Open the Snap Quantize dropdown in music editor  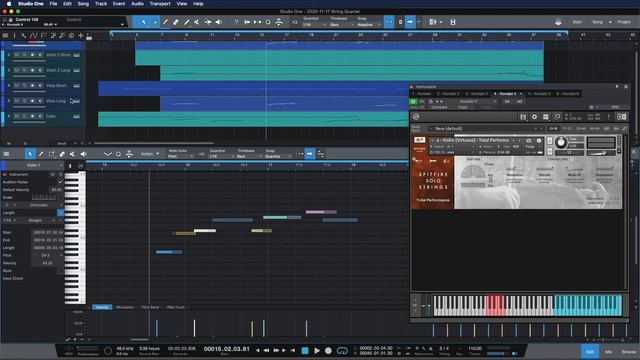pos(277,156)
